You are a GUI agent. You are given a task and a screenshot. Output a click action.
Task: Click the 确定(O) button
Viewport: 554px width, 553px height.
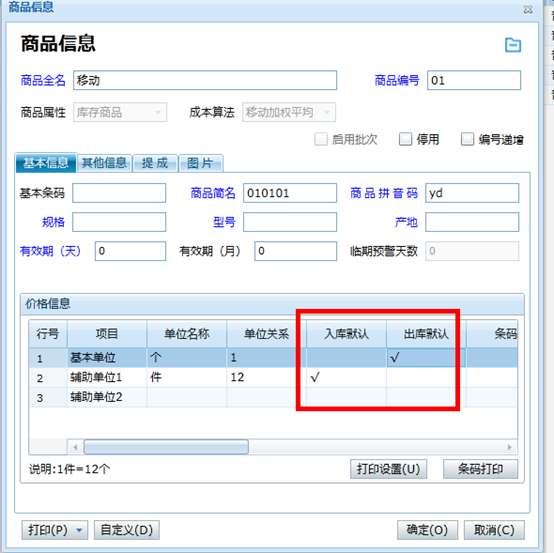pyautogui.click(x=427, y=530)
